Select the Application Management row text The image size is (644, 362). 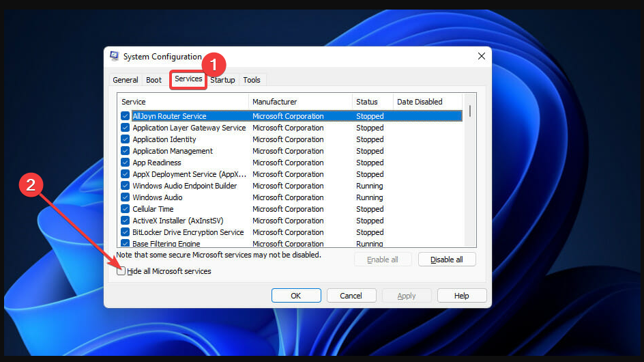point(173,151)
